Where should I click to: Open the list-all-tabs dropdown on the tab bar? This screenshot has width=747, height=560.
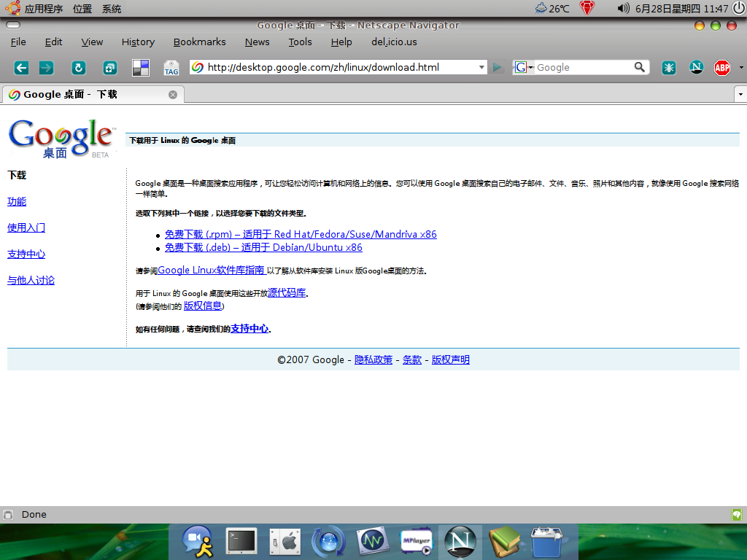(740, 94)
